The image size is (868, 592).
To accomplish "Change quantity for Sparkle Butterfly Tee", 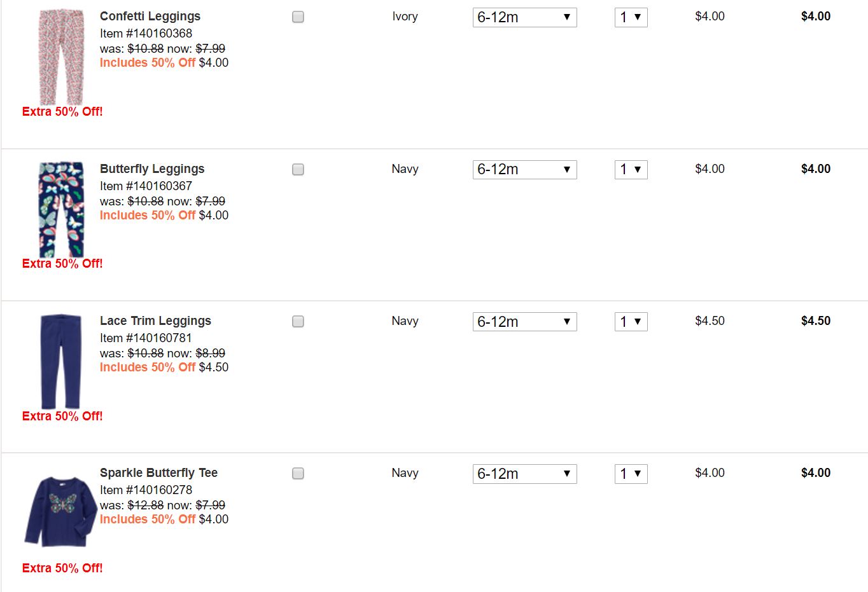I will pos(631,474).
